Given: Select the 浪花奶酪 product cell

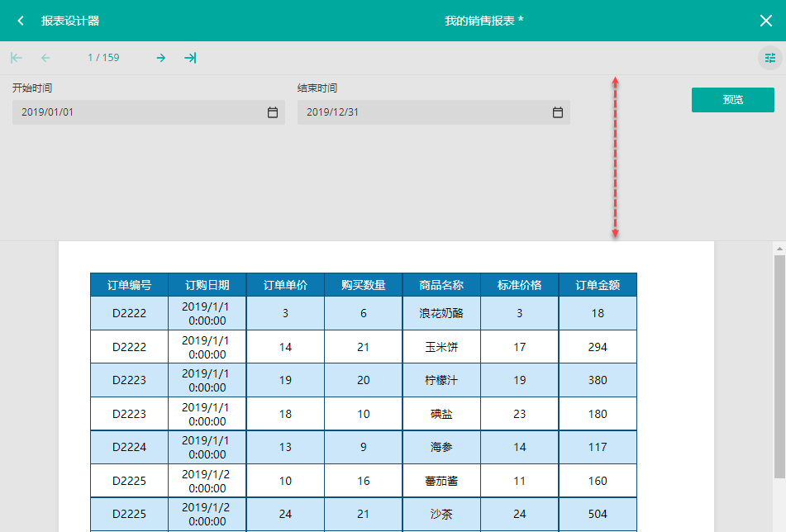Looking at the screenshot, I should click(x=441, y=313).
